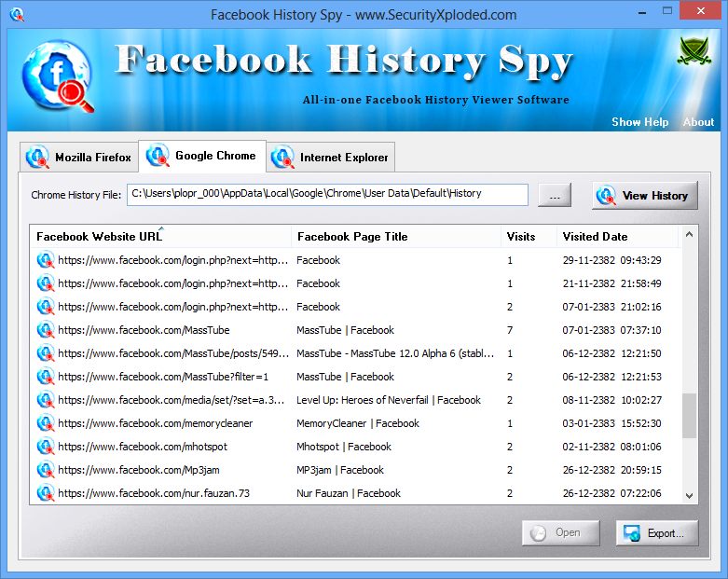728x579 pixels.
Task: Click row icon for 07-01-2383 21:02:16 login entry
Action: coord(46,307)
